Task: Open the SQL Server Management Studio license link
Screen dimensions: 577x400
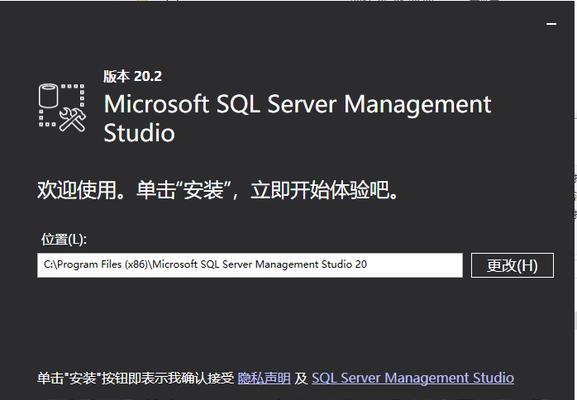Action: coord(413,378)
